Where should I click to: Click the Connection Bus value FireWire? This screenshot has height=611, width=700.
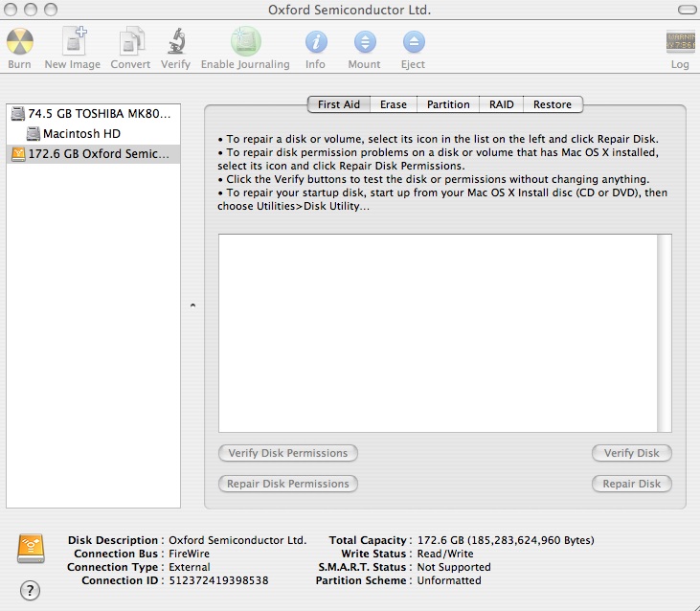pyautogui.click(x=189, y=554)
